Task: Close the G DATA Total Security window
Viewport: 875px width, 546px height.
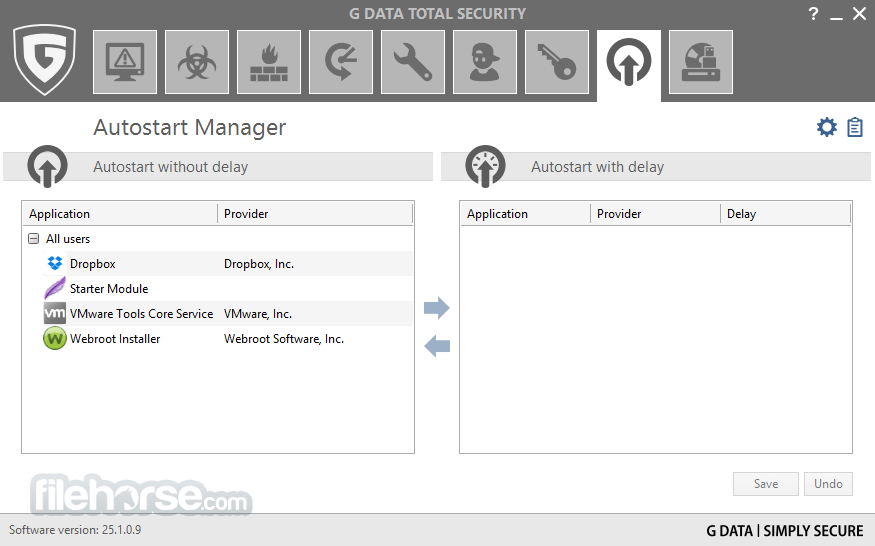Action: click(x=859, y=14)
